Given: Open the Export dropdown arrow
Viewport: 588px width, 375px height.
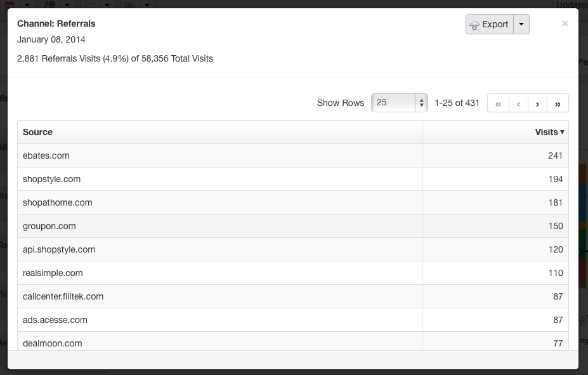Looking at the screenshot, I should (x=521, y=24).
